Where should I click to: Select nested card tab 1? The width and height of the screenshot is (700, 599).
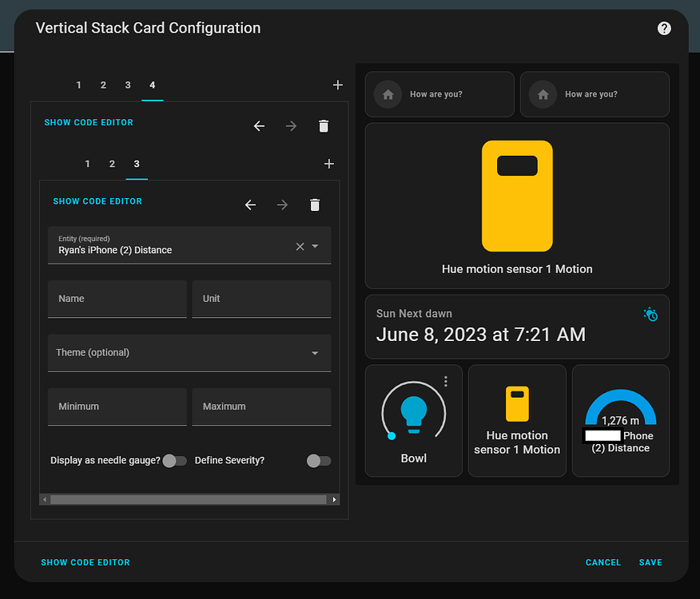coord(87,164)
